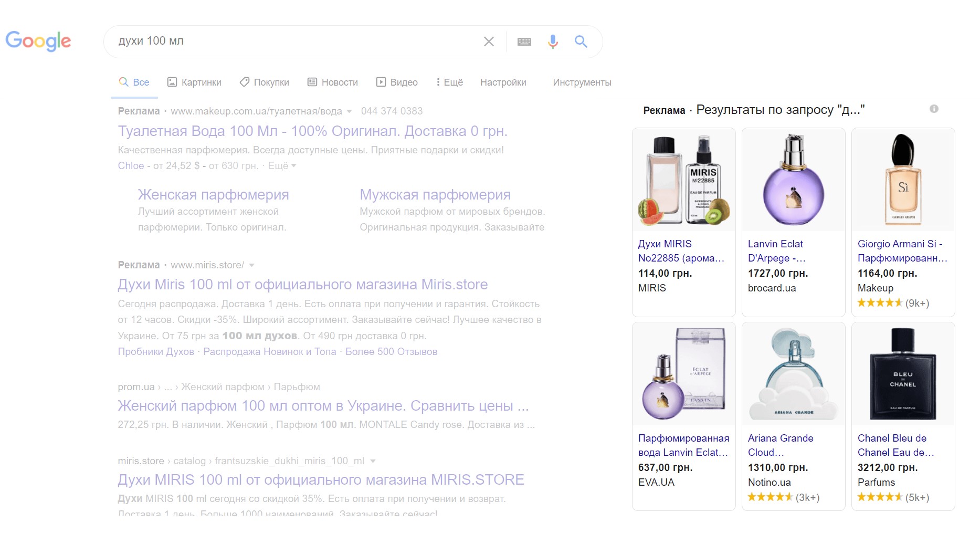Switch to the Покупки tab
This screenshot has height=554, width=980.
pos(264,82)
